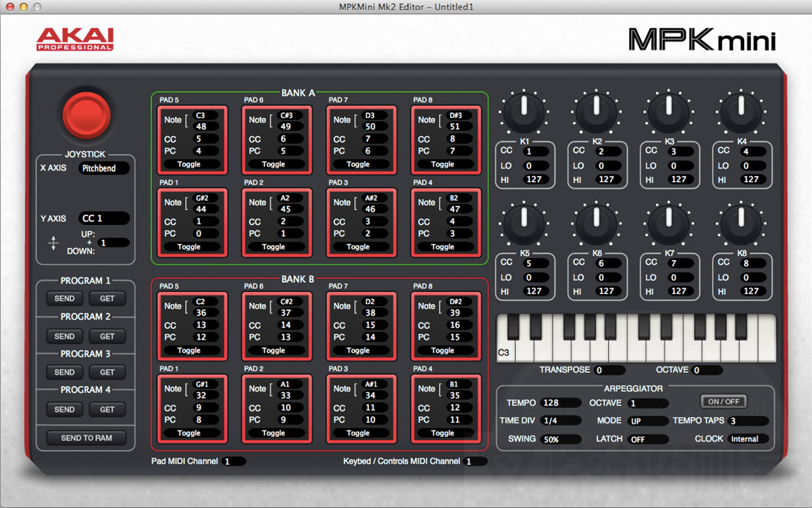Click the K6 knob dial
The image size is (812, 508).
pos(596,224)
